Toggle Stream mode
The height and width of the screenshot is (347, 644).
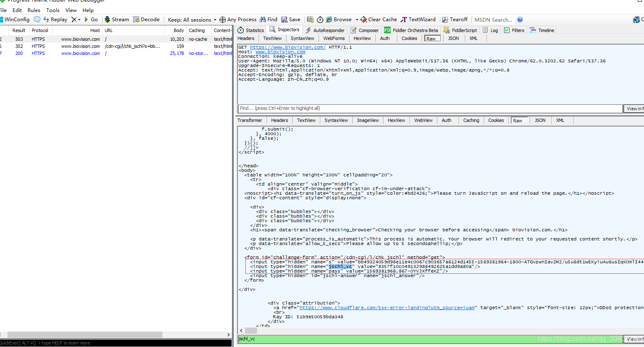click(x=117, y=20)
